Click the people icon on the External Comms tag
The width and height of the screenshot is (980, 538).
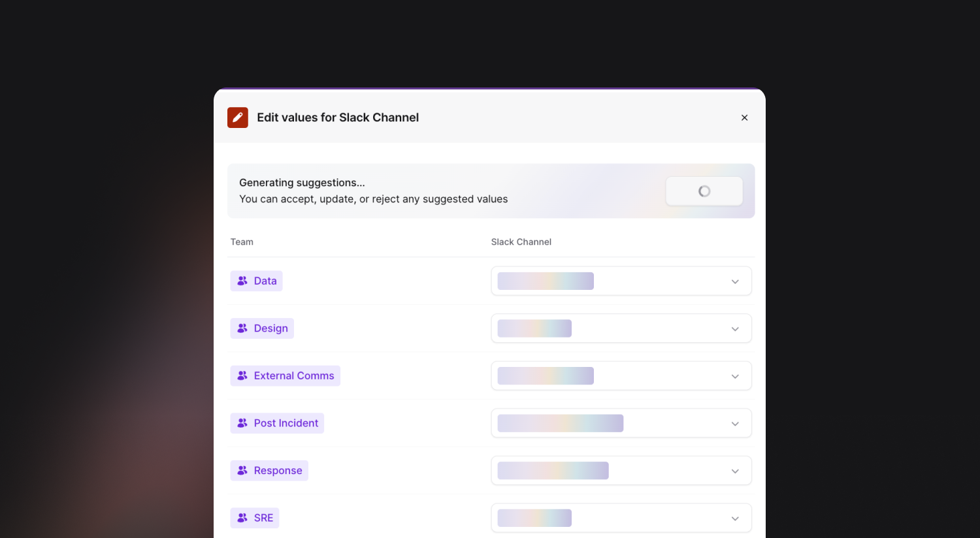coord(242,375)
